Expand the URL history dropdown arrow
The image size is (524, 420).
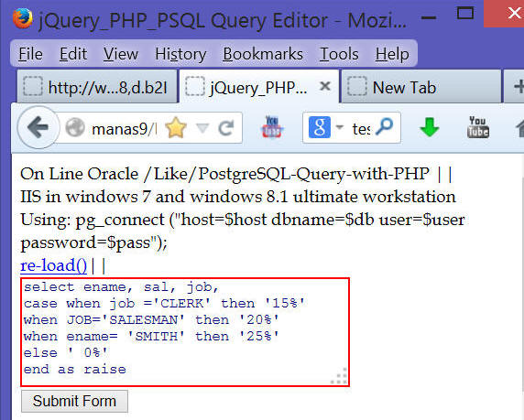(202, 128)
